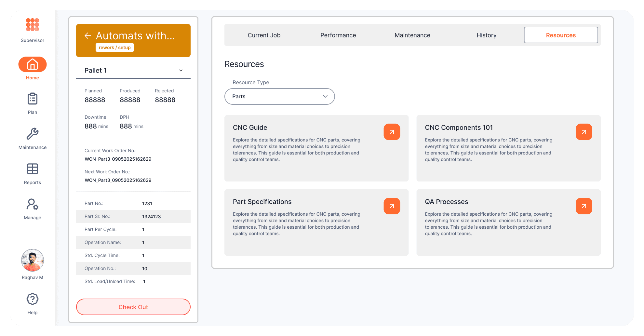The height and width of the screenshot is (336, 644).
Task: Click the CNC Guide card title
Action: click(250, 128)
